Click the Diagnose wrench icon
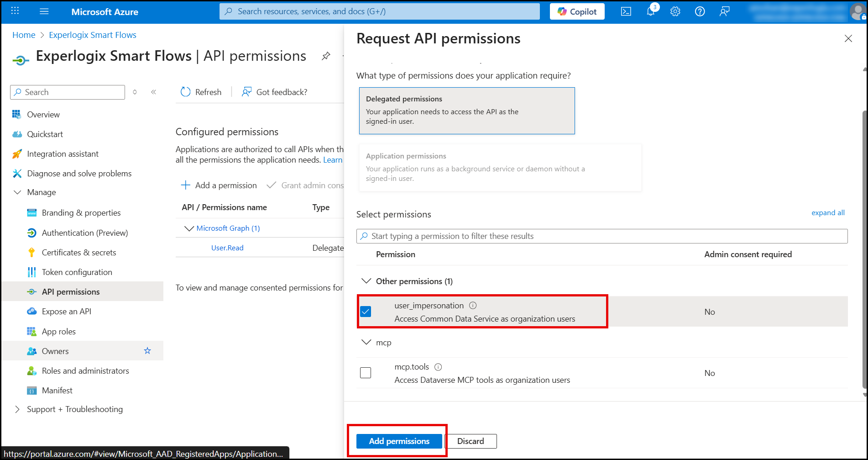Viewport: 868px width, 460px height. pyautogui.click(x=17, y=173)
